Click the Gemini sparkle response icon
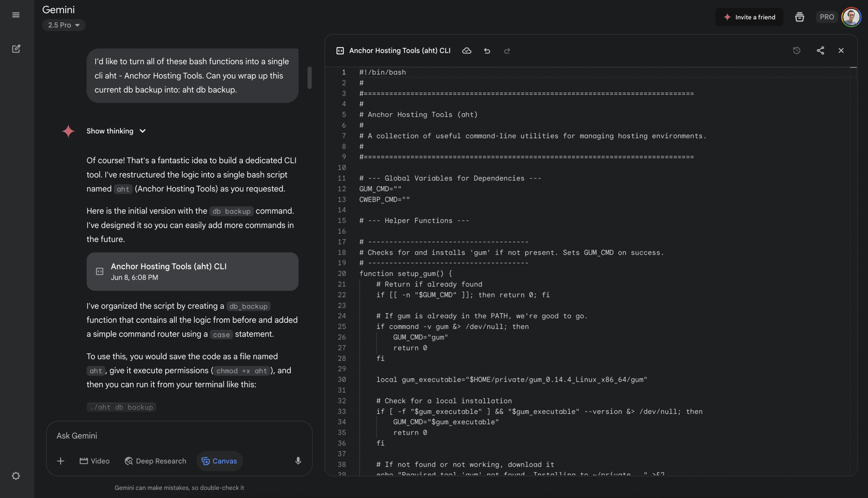The image size is (868, 498). pyautogui.click(x=68, y=131)
